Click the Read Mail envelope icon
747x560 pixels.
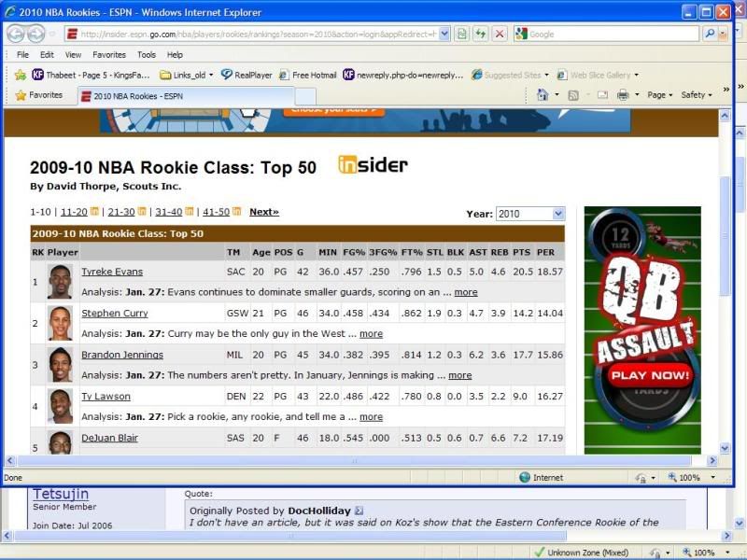point(602,95)
